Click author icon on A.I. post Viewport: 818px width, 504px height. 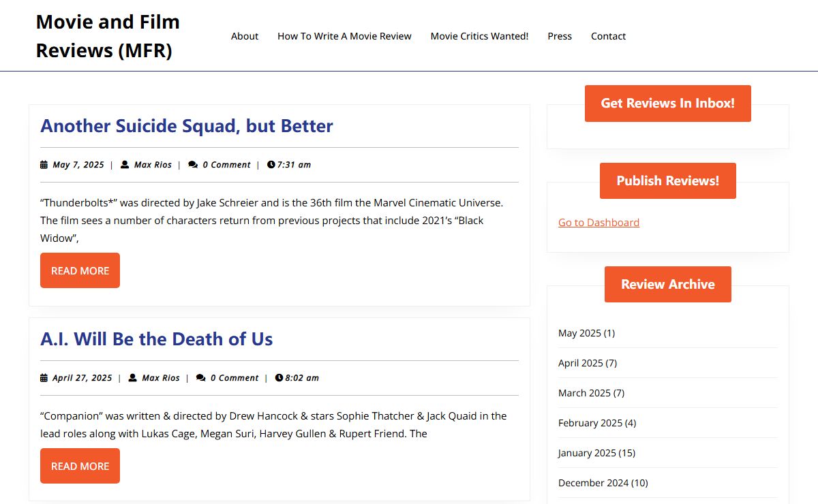tap(133, 378)
